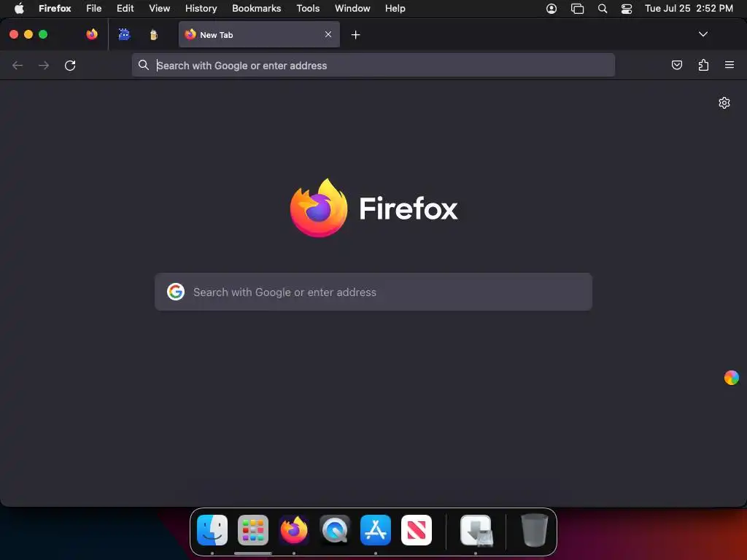Focus the address bar search field

(373, 65)
